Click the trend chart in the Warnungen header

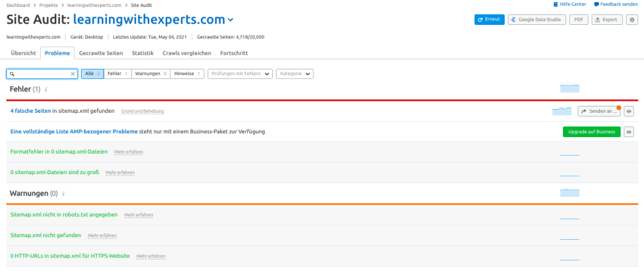(569, 193)
